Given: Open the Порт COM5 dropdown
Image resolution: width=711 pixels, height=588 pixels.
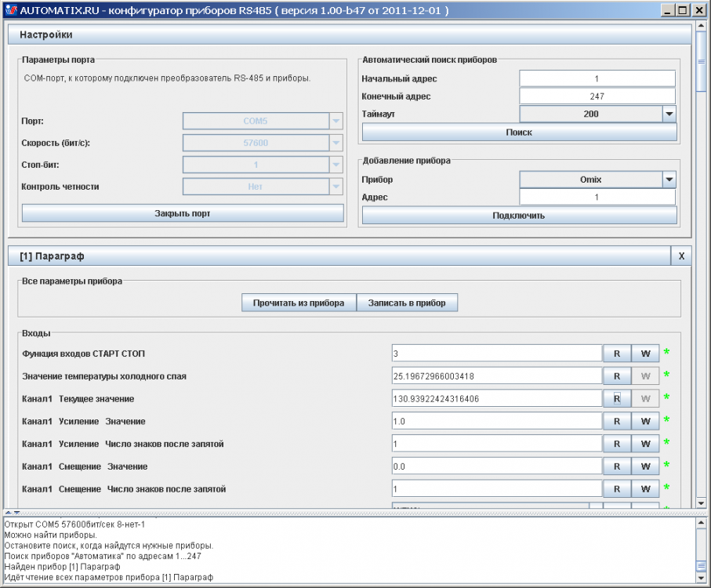Looking at the screenshot, I should point(336,122).
